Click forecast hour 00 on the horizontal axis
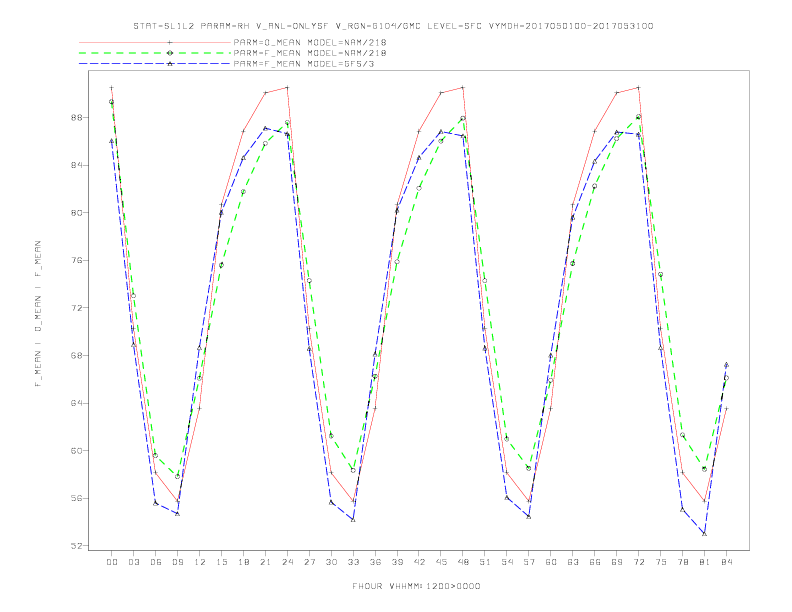Image resolution: width=792 pixels, height=612 pixels. tap(112, 562)
